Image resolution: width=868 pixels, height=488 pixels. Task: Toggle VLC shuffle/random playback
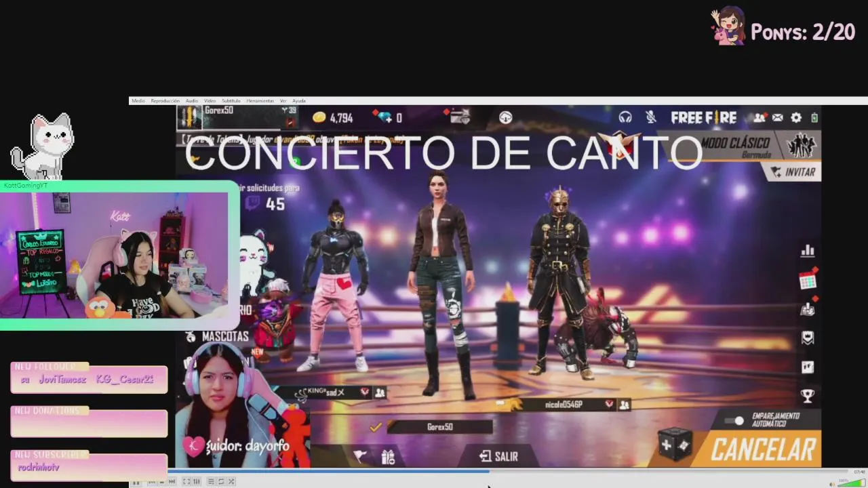231,482
